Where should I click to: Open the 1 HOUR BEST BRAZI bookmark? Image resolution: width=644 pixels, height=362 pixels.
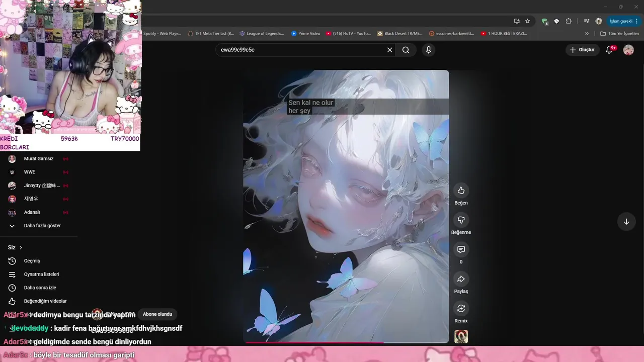tap(504, 34)
